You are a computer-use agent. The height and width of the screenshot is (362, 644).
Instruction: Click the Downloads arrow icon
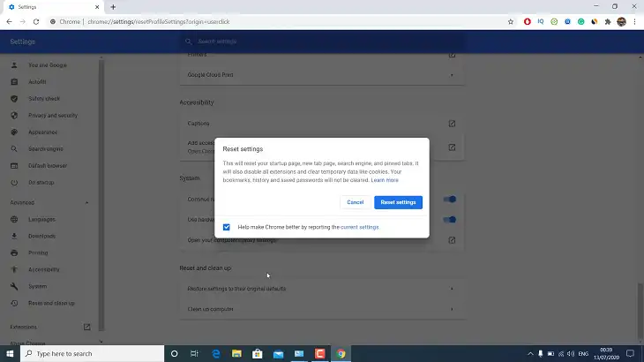[14, 236]
